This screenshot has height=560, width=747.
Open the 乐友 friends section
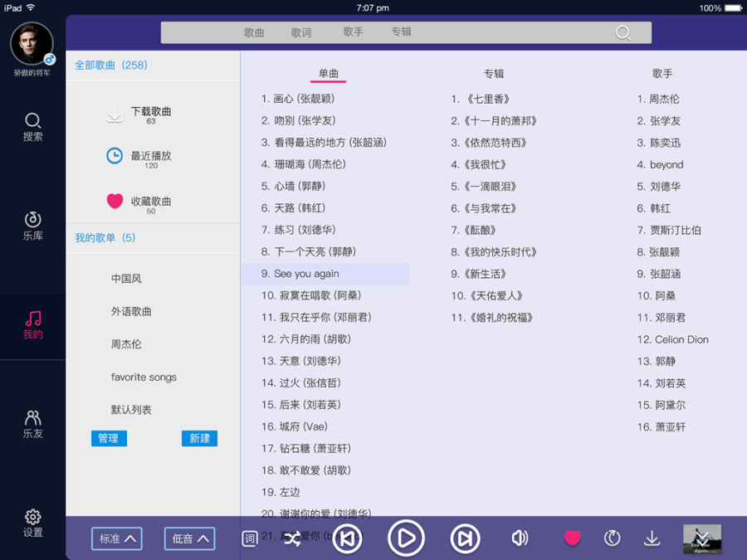click(x=32, y=423)
